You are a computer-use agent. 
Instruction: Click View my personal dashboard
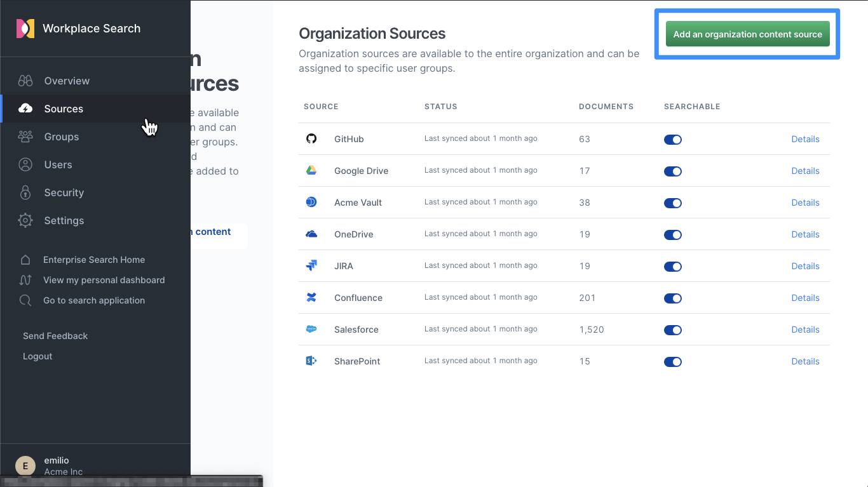(x=104, y=280)
